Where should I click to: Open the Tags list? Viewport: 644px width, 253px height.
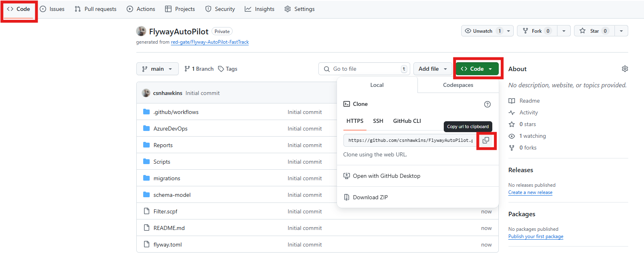pyautogui.click(x=228, y=69)
